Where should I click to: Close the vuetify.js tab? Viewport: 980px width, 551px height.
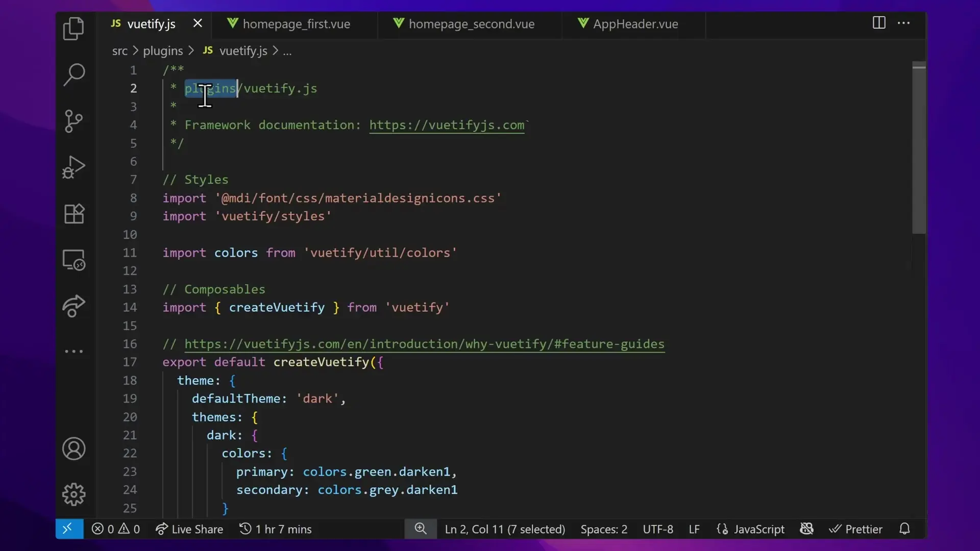(x=198, y=23)
